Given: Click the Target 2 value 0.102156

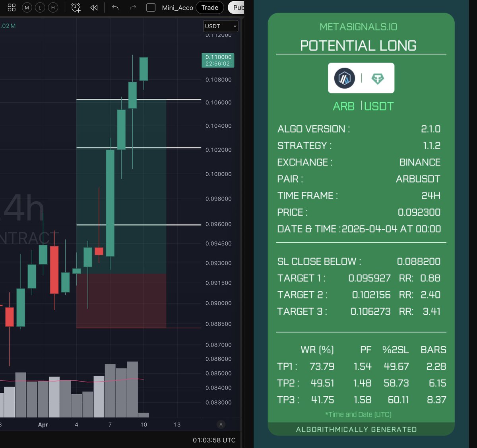Looking at the screenshot, I should click(x=371, y=295).
